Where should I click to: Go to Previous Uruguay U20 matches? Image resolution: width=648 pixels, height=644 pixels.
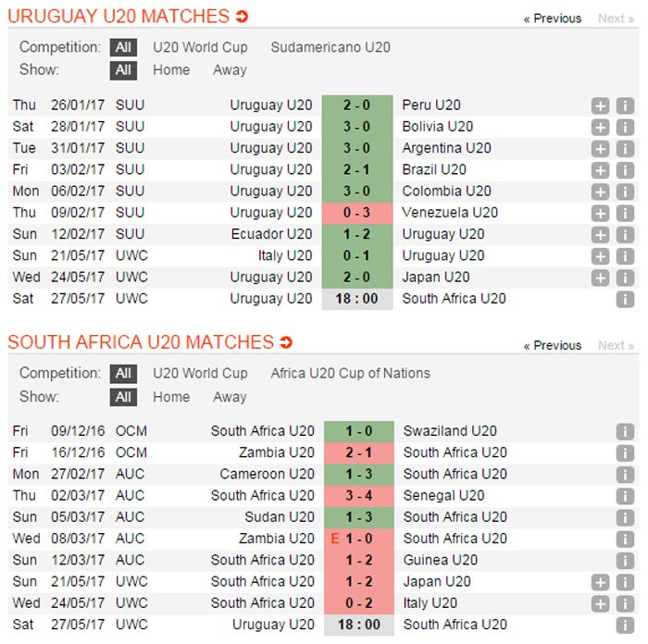553,19
